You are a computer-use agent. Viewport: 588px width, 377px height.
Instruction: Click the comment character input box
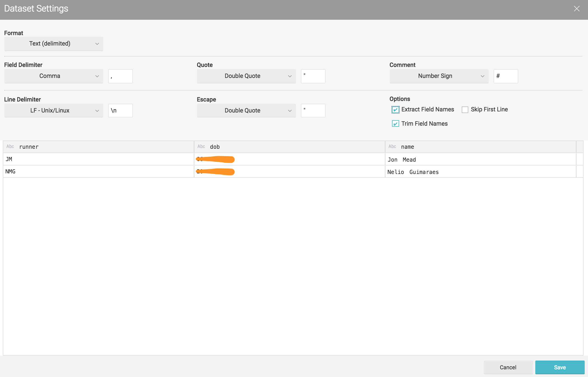tap(506, 76)
